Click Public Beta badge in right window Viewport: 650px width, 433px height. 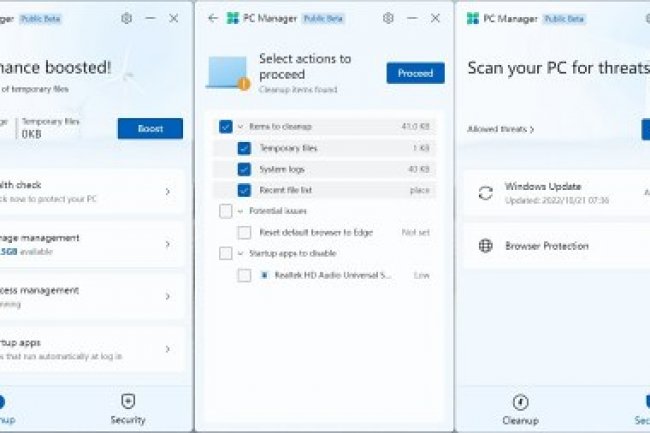point(564,19)
